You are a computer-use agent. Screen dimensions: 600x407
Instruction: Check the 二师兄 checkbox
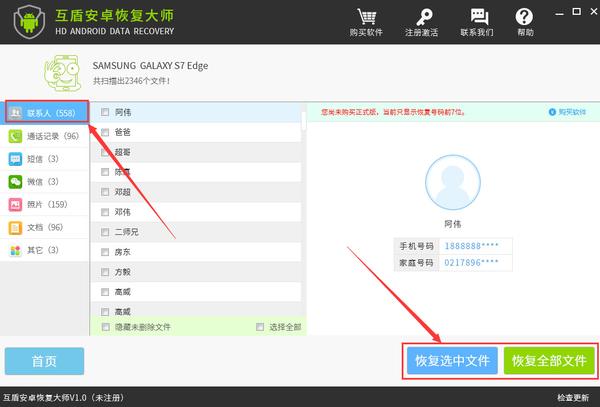tap(105, 232)
